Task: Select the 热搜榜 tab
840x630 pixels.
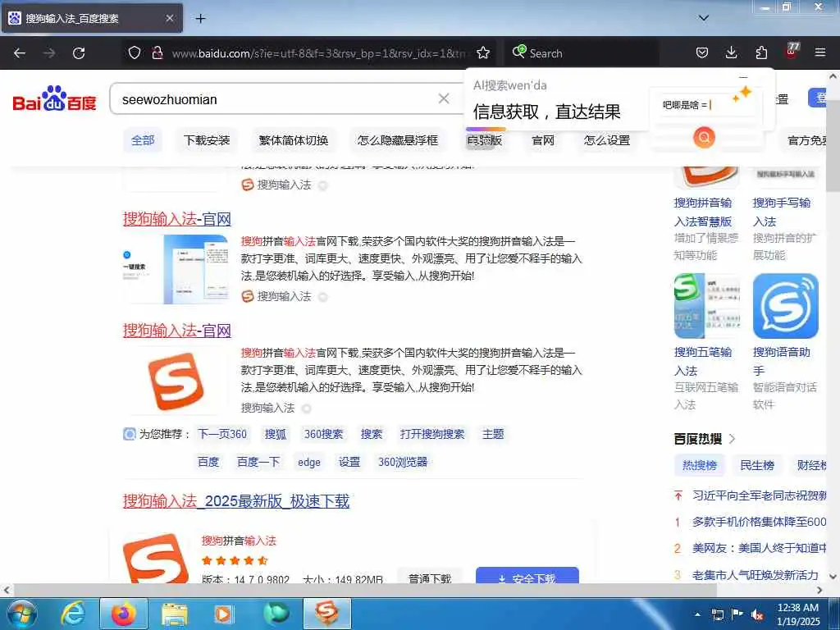Action: click(699, 465)
